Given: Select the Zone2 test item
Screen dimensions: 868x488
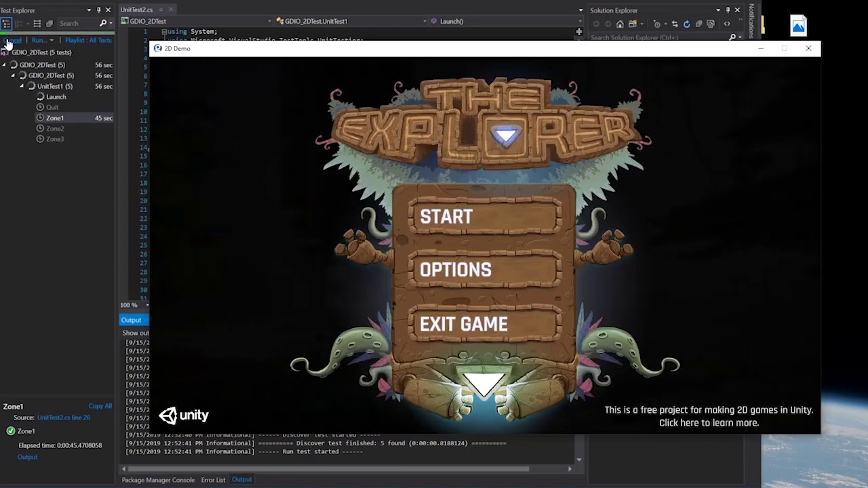Looking at the screenshot, I should [55, 129].
